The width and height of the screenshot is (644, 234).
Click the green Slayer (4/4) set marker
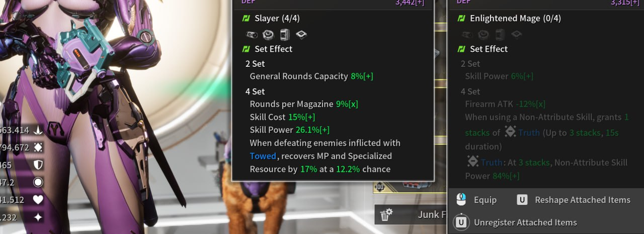pos(246,19)
